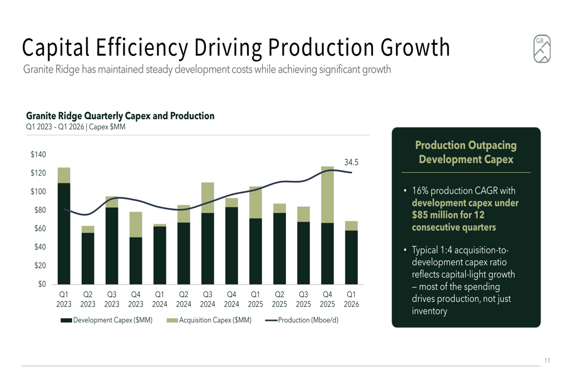Click the 34.5 production data label

(351, 163)
